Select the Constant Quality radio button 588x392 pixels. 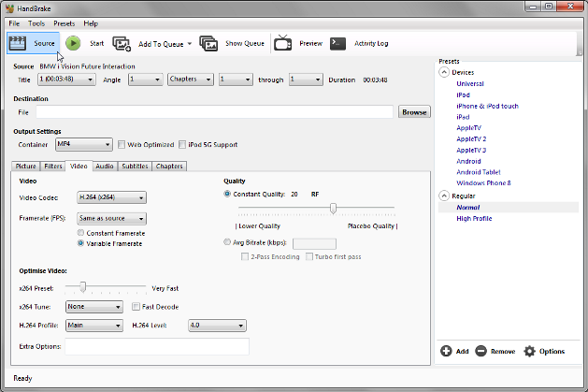[227, 194]
